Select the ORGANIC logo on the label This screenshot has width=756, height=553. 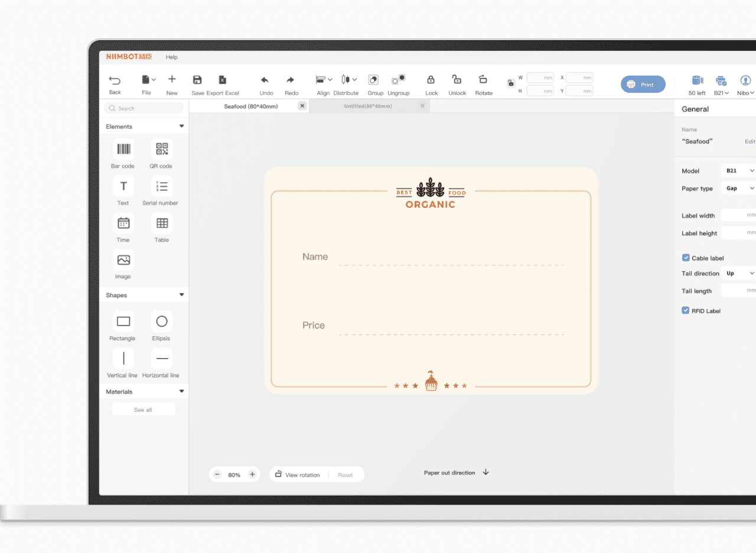431,193
